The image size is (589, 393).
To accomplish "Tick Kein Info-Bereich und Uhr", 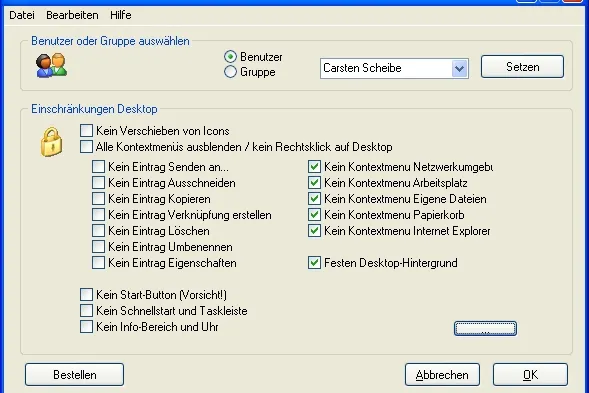I will (x=86, y=327).
